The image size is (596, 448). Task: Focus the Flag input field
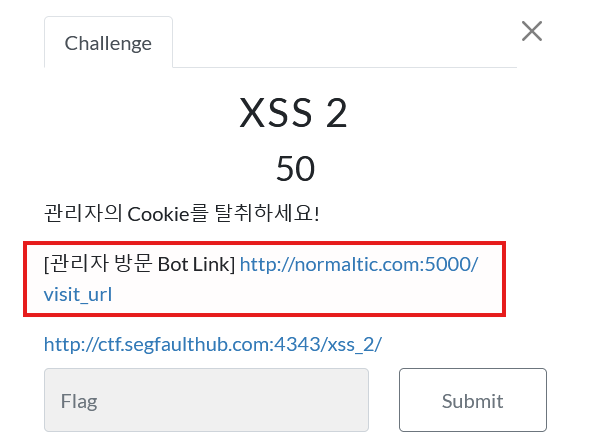(x=206, y=400)
